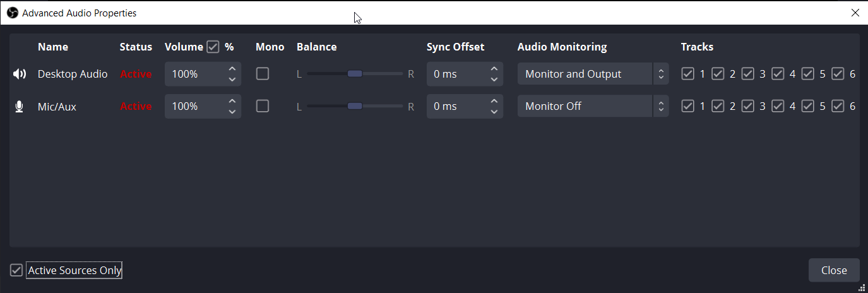Viewport: 868px width, 293px height.
Task: Click the Close button
Action: 834,270
